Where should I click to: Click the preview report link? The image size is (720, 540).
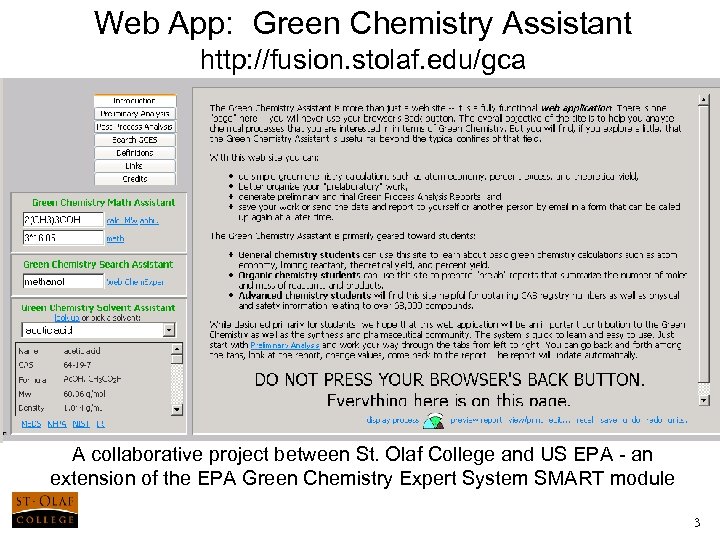[476, 420]
